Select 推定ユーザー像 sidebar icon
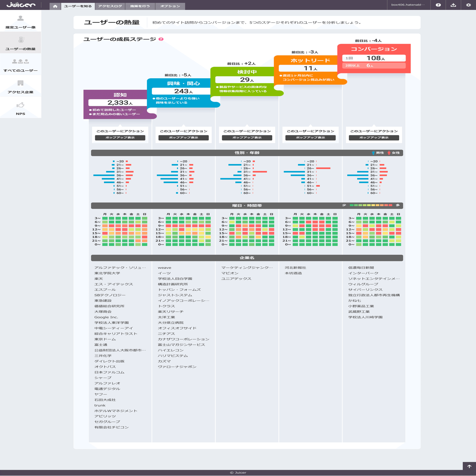The height and width of the screenshot is (476, 476). pyautogui.click(x=20, y=19)
